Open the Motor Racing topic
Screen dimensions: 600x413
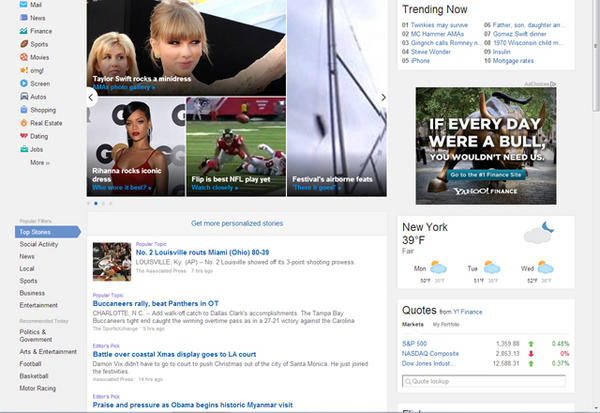click(38, 388)
